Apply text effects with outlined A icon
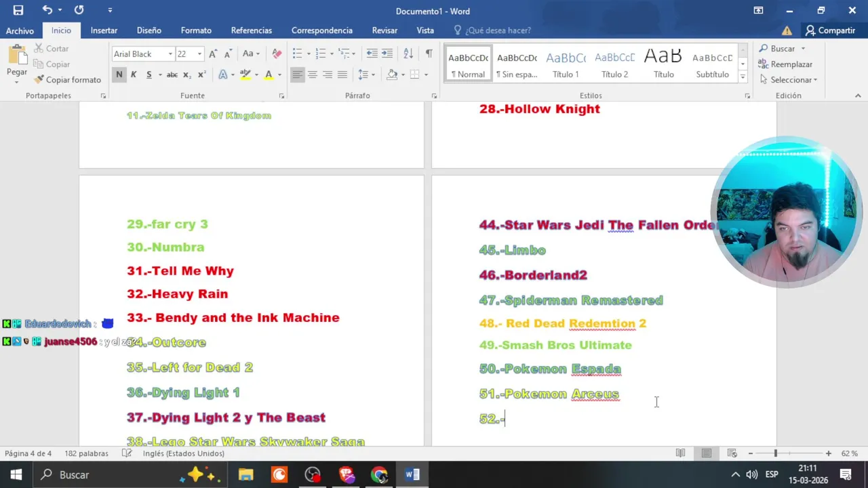The height and width of the screenshot is (488, 868). pyautogui.click(x=223, y=75)
